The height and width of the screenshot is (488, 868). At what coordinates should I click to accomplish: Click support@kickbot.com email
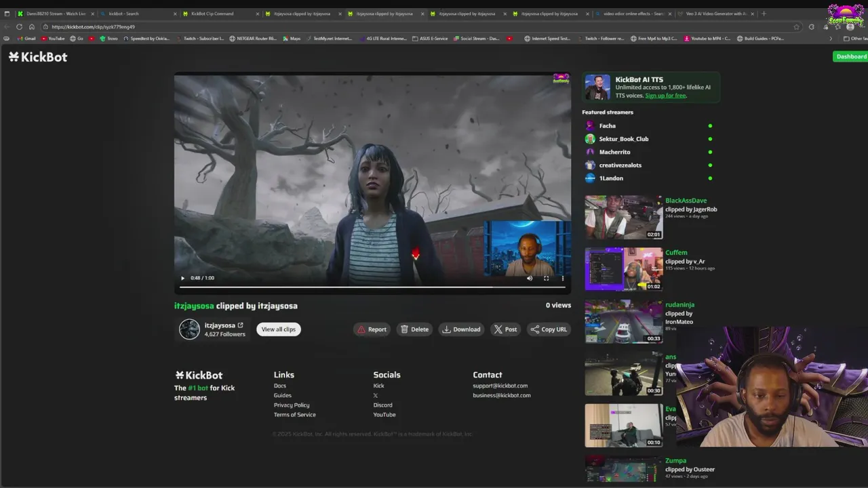(x=500, y=386)
